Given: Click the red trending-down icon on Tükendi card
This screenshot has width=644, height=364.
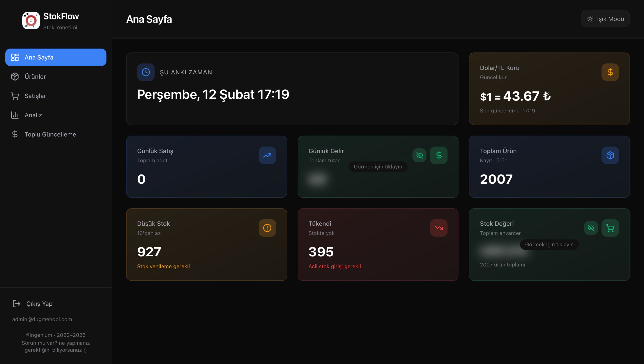Looking at the screenshot, I should (439, 228).
